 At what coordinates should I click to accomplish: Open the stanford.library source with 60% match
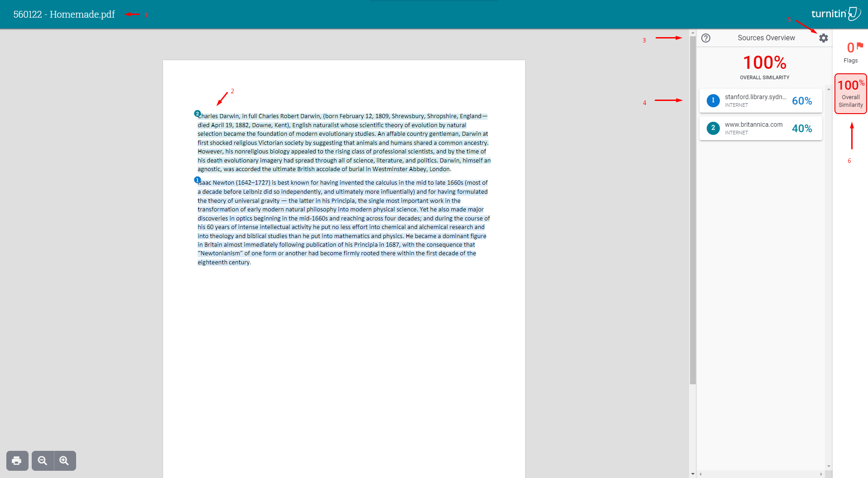coord(761,100)
